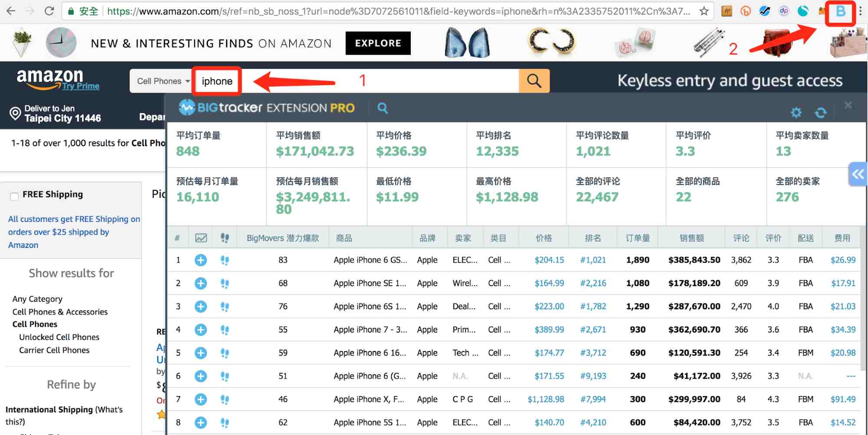Click the EXPLORE banner button
868x435 pixels.
[x=378, y=43]
